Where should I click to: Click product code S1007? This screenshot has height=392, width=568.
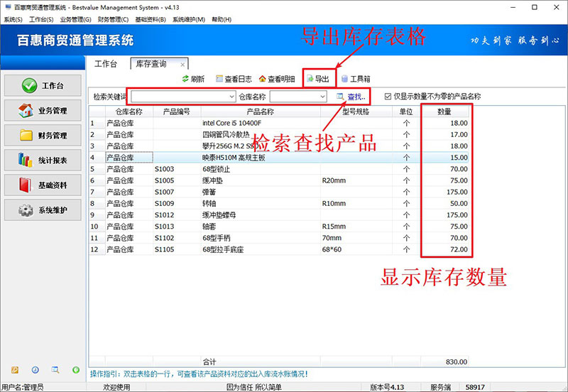[165, 192]
